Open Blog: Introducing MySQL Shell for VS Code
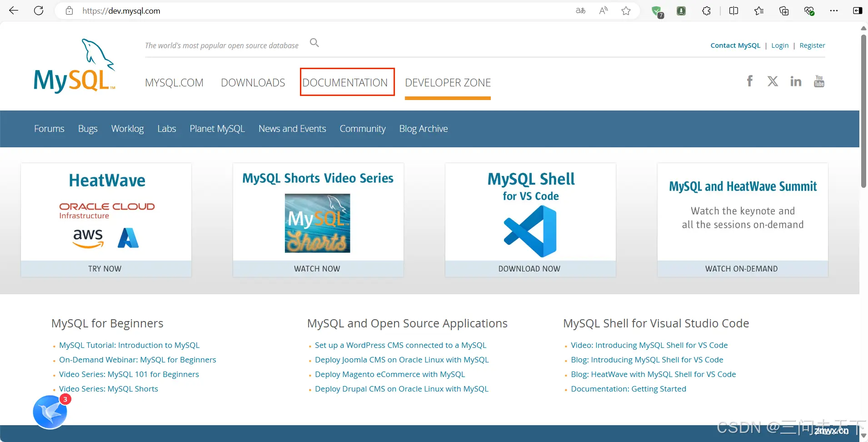 (647, 360)
